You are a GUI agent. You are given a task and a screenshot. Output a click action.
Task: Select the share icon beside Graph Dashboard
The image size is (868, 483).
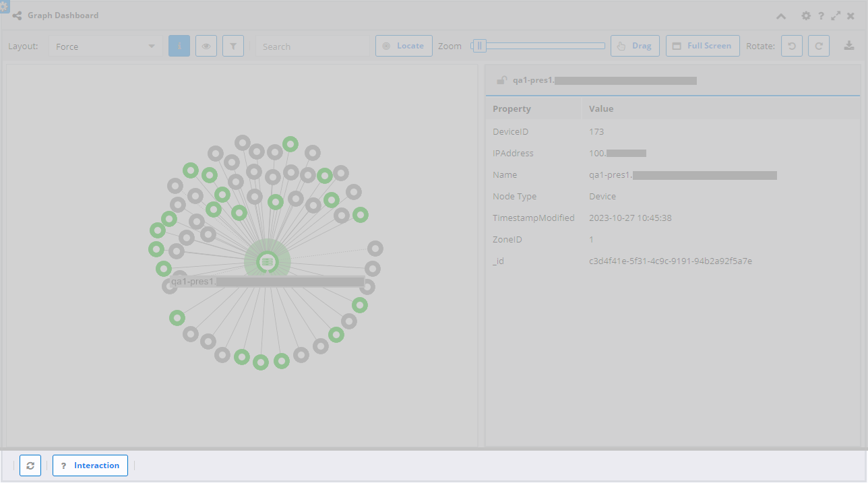(16, 15)
